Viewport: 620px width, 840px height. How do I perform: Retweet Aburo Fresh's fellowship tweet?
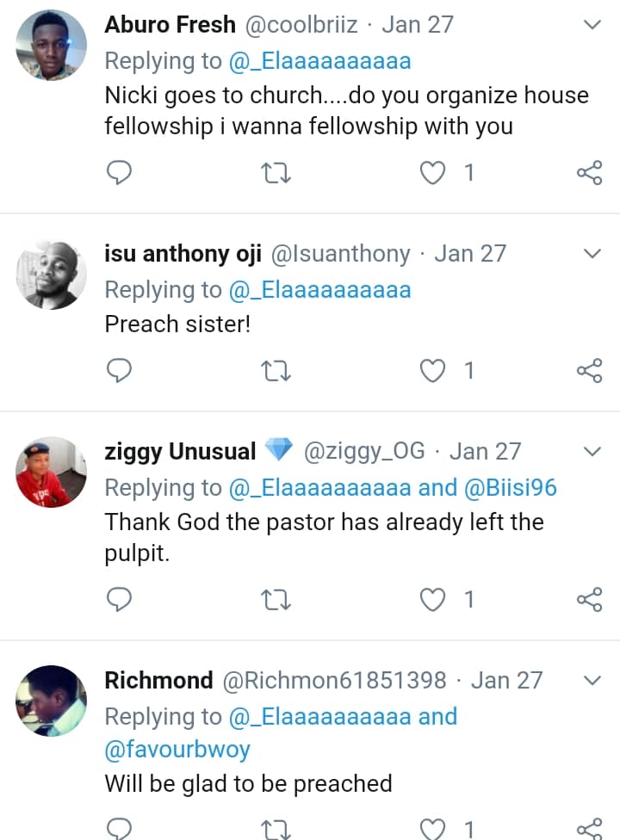pos(276,173)
